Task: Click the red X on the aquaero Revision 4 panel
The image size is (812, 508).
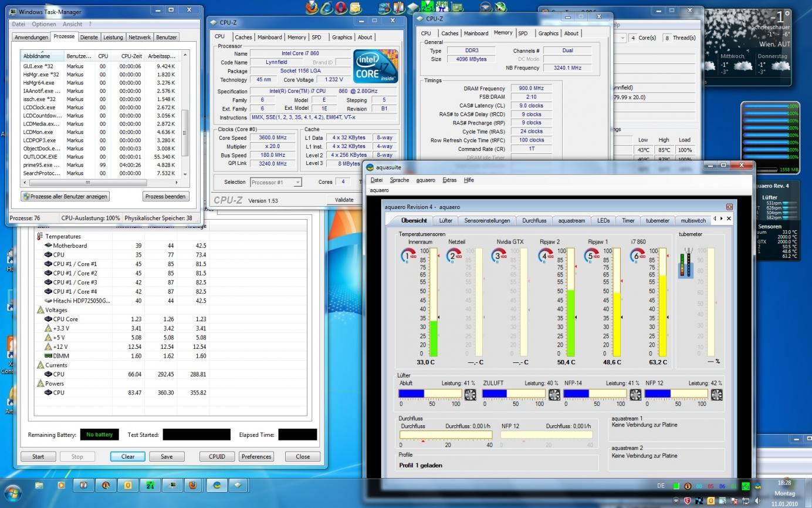Action: 729,207
